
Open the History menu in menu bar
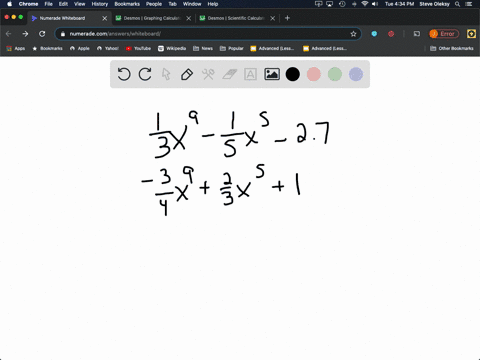point(100,4)
